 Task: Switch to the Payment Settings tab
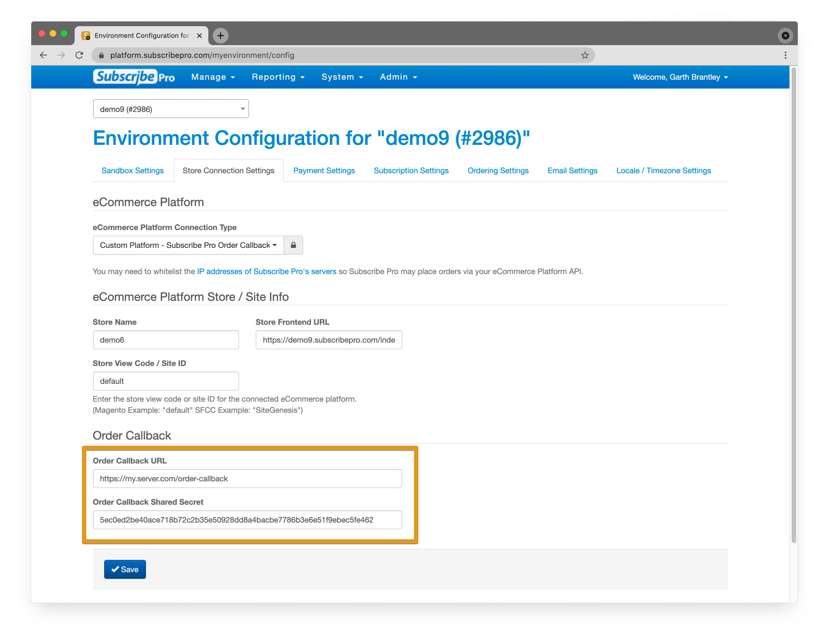pyautogui.click(x=324, y=170)
